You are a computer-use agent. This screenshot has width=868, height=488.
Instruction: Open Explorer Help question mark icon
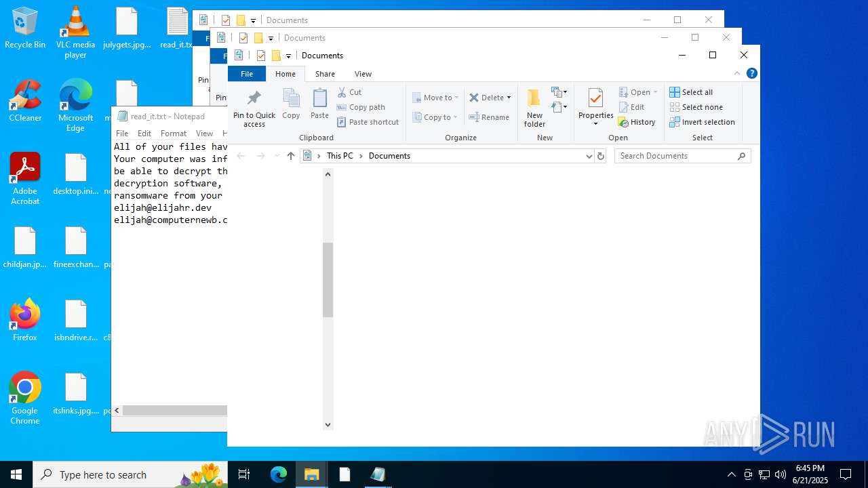coord(751,73)
